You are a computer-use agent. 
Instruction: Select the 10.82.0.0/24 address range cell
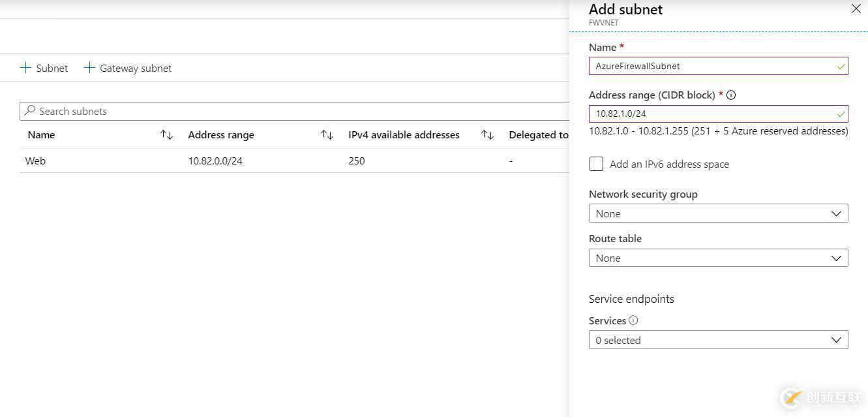pos(215,161)
